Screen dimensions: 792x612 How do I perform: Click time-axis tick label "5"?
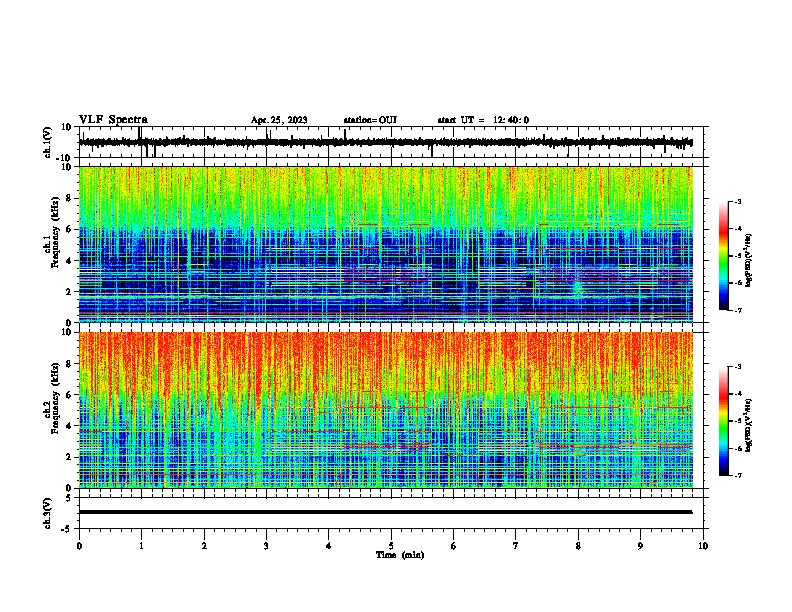[x=391, y=546]
